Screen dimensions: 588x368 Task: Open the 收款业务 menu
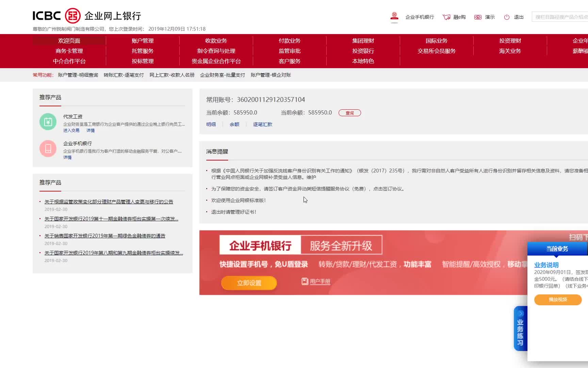(216, 41)
